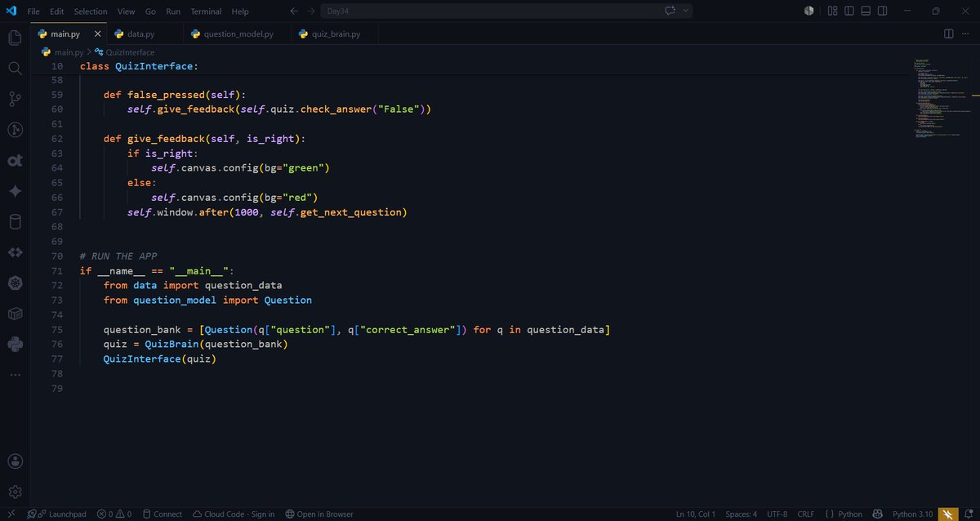Image resolution: width=980 pixels, height=521 pixels.
Task: Open the database cylinder view
Action: [15, 221]
